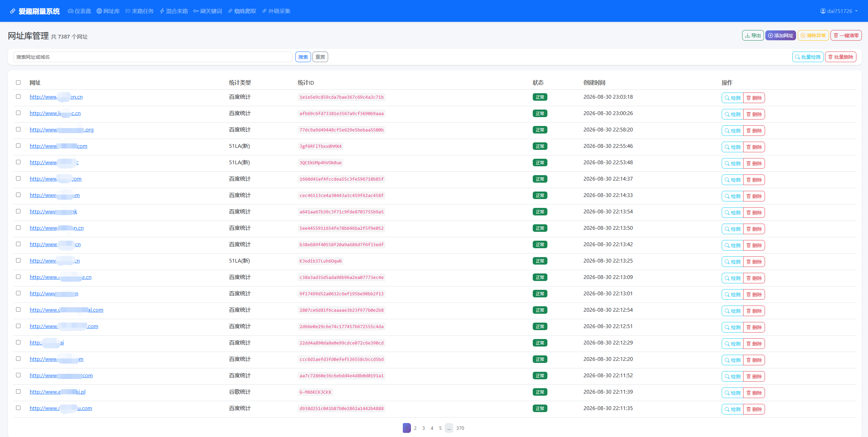868x437 pixels.
Task: Open the 仪表盘 dashboard nav item
Action: point(79,11)
